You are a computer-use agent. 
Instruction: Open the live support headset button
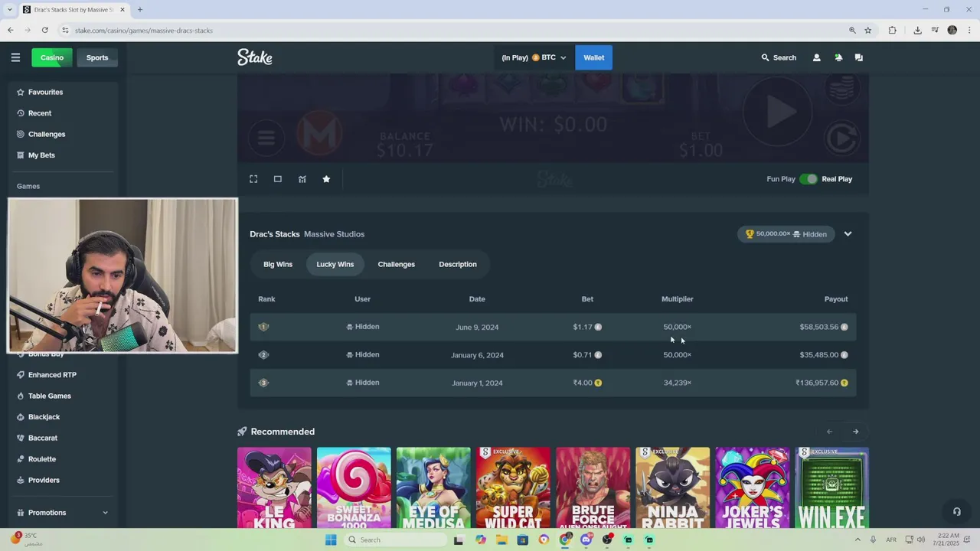(956, 511)
